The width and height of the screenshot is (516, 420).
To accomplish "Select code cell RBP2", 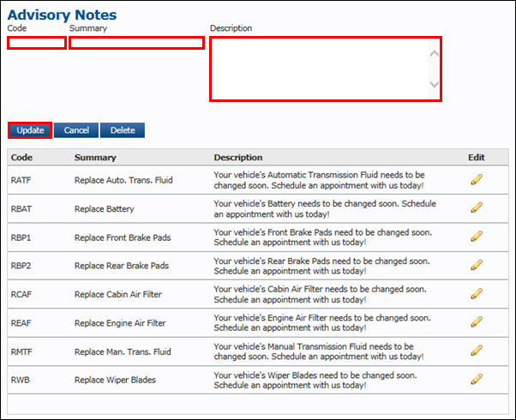I will point(21,266).
